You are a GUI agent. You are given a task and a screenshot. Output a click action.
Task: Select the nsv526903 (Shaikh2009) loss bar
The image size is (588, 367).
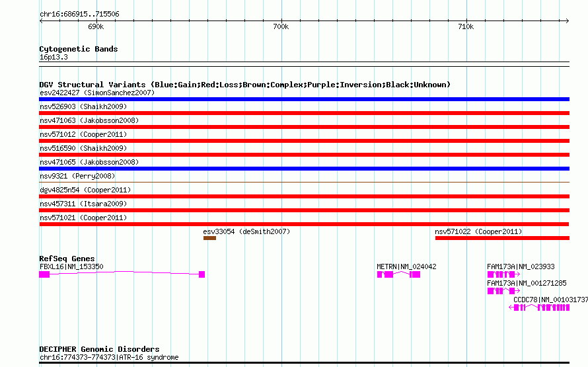[x=304, y=113]
